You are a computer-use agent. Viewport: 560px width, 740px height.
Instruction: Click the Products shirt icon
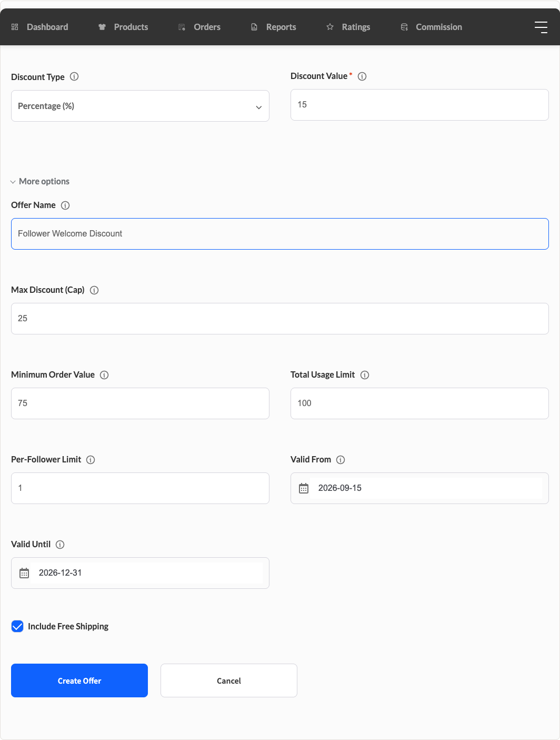click(x=102, y=27)
